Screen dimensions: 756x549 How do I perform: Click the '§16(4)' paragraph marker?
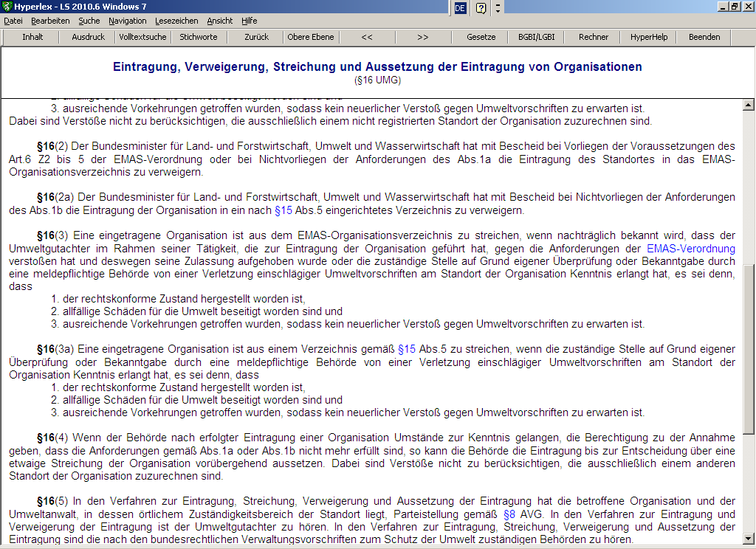(x=52, y=438)
